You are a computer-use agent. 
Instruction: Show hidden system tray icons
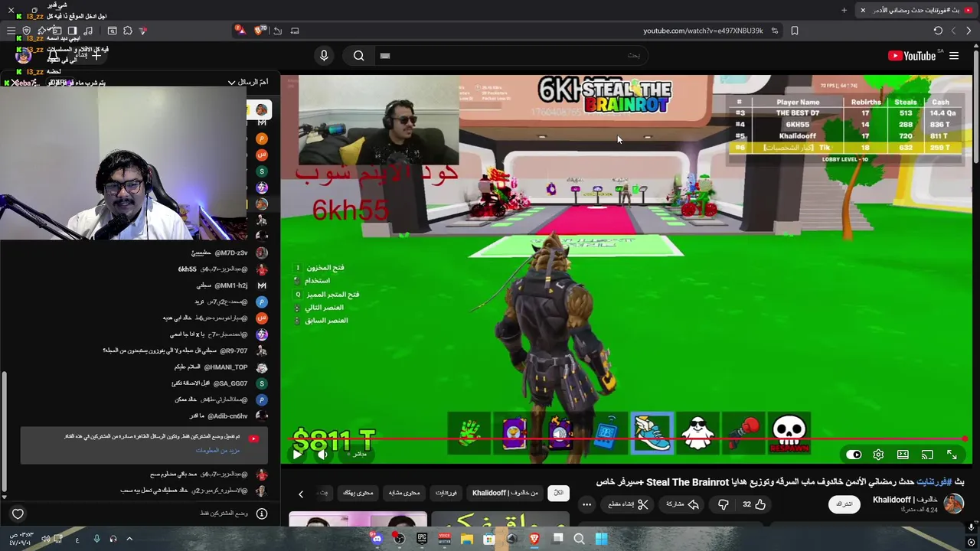pos(129,539)
